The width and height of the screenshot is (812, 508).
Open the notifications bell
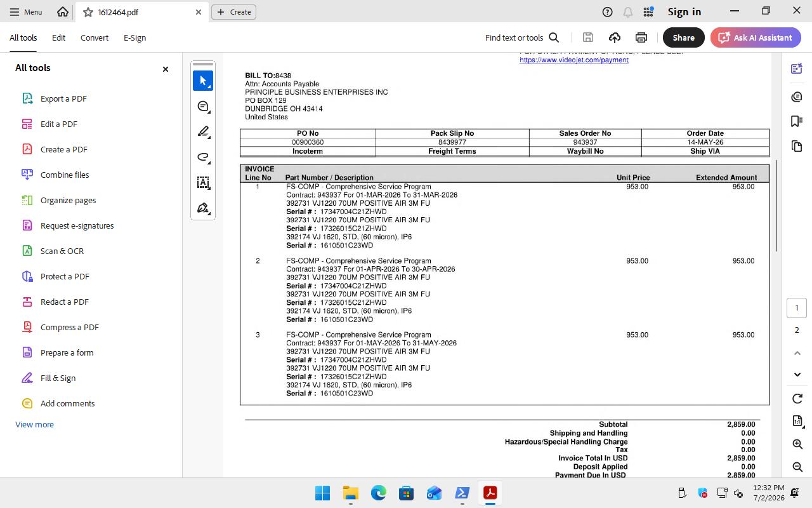click(628, 11)
